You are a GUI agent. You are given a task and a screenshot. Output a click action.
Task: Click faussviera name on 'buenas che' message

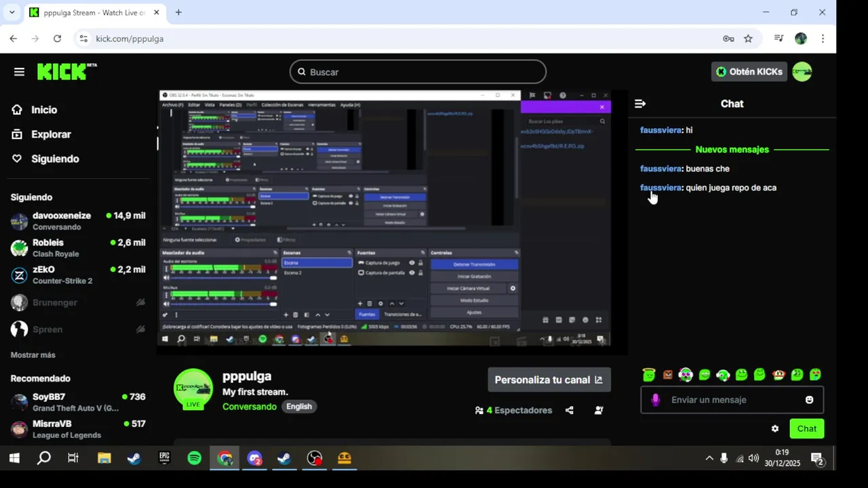(x=660, y=169)
